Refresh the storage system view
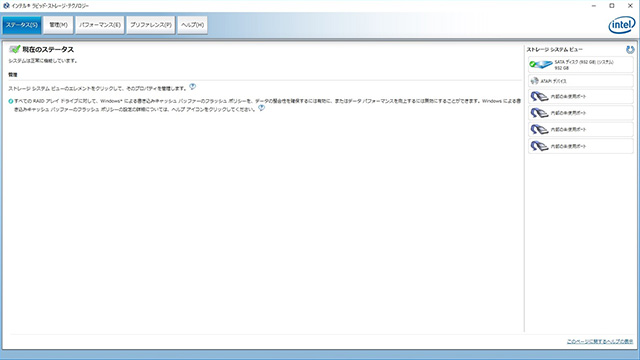The height and width of the screenshot is (360, 640). pyautogui.click(x=630, y=50)
